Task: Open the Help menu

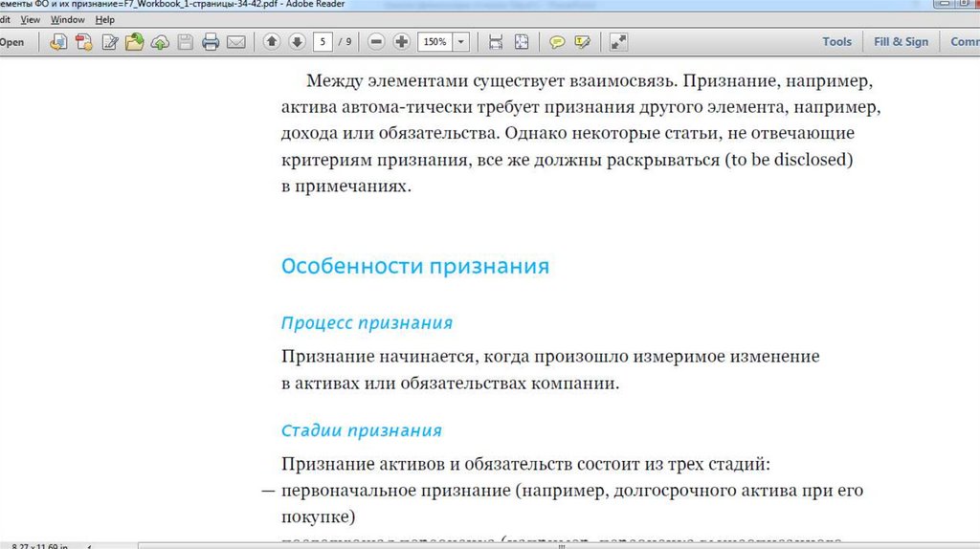Action: point(104,19)
